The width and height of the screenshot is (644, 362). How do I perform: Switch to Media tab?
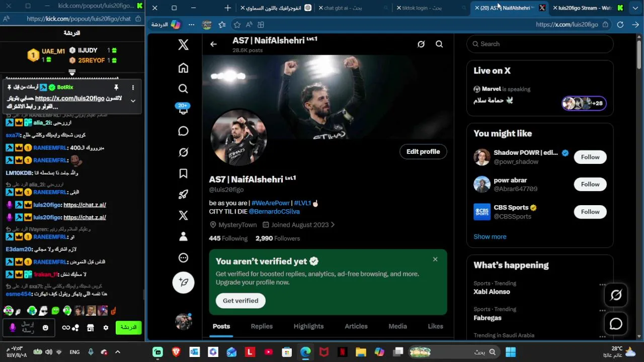click(397, 326)
